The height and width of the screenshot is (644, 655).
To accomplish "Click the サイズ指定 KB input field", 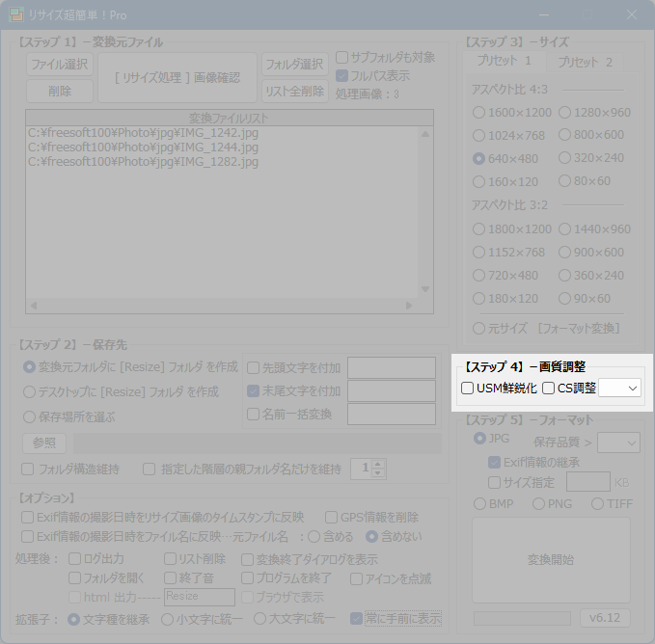I will click(x=588, y=482).
